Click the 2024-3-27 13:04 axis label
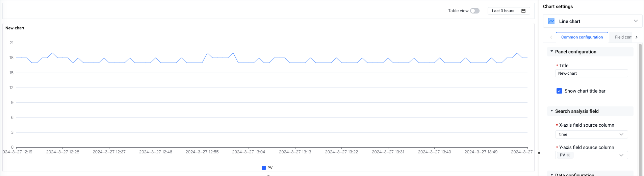The height and width of the screenshot is (176, 644). tap(249, 152)
